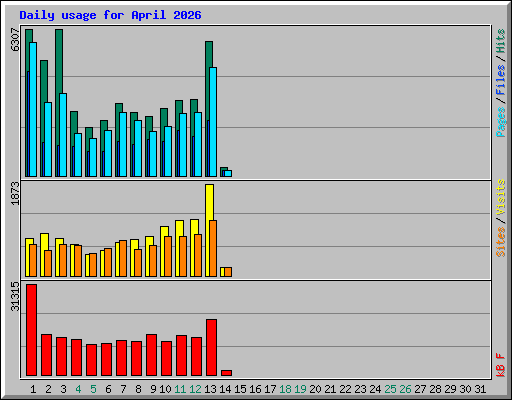
Task: Click the 'Visits' legend label
Action: click(500, 197)
